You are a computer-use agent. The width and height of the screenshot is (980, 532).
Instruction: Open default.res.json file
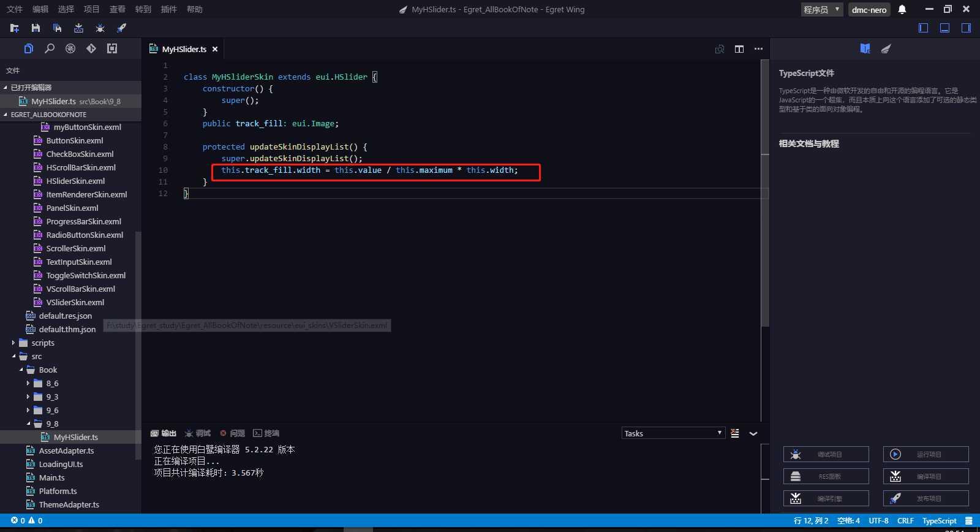[x=65, y=316]
